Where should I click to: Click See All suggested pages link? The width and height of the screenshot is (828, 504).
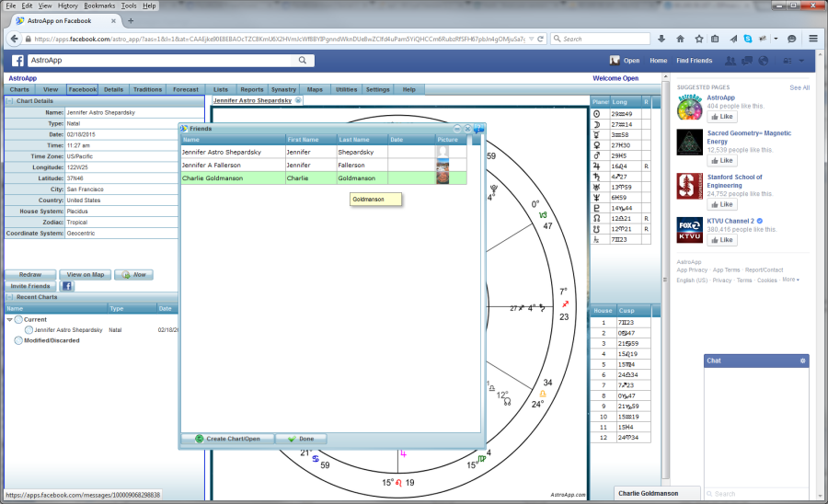(x=799, y=87)
